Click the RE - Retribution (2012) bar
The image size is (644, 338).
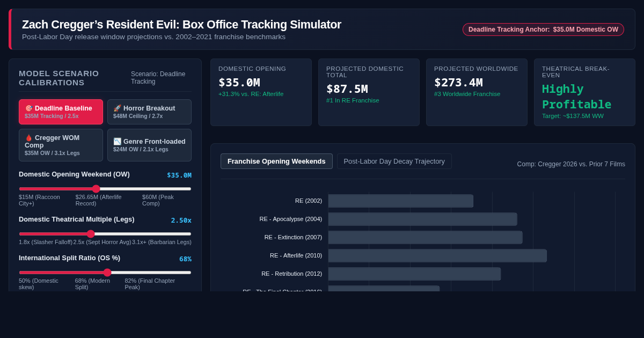point(414,274)
